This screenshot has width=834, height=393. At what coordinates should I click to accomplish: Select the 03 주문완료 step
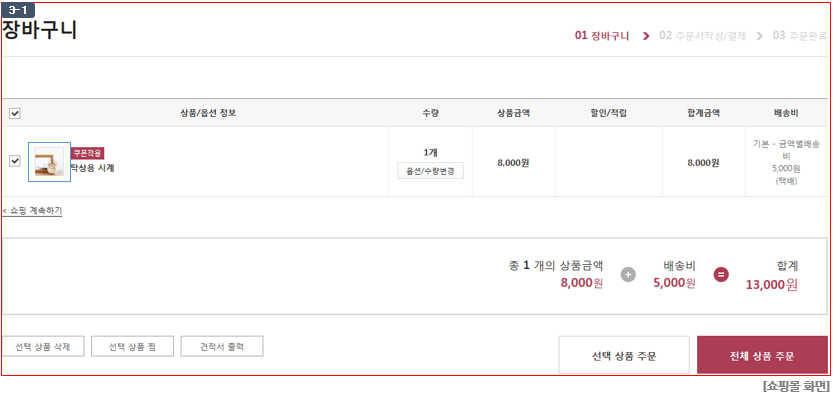[x=800, y=36]
